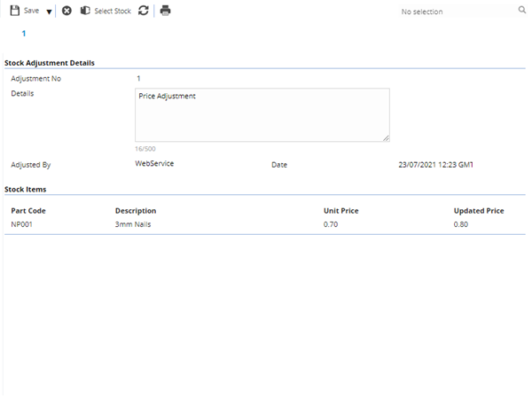Sort by the Part Code column header
Image resolution: width=532 pixels, height=398 pixels.
(28, 211)
